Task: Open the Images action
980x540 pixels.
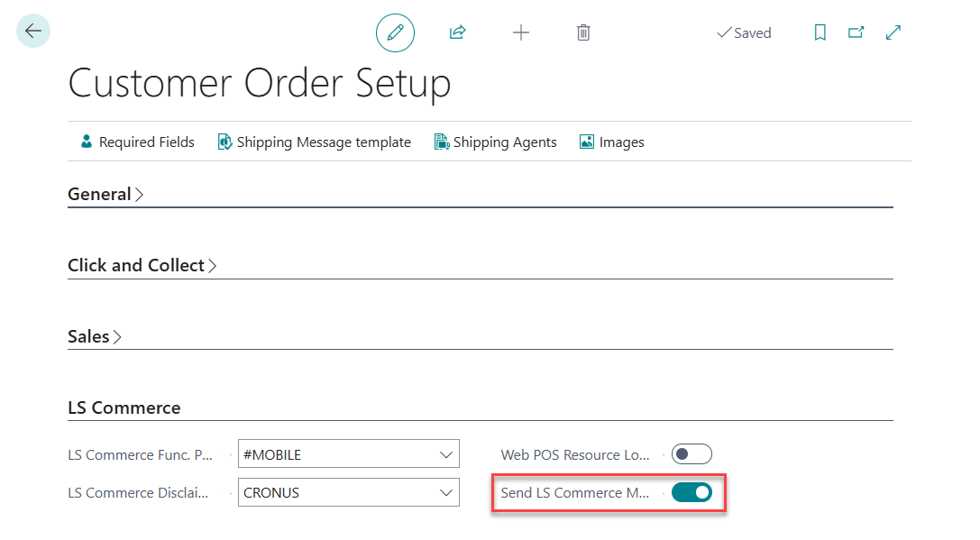Action: (611, 142)
